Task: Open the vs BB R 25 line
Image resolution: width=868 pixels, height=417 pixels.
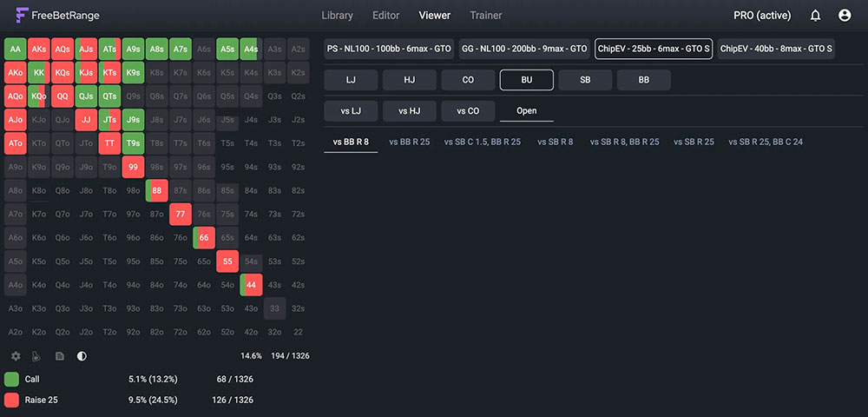Action: coord(410,142)
